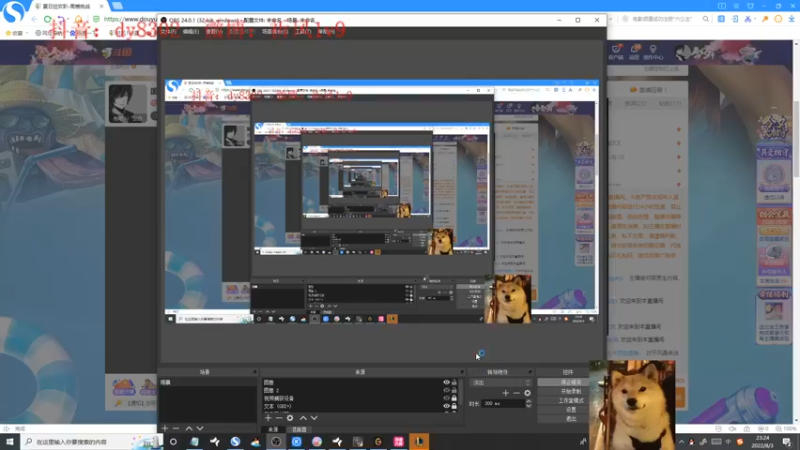
Task: Hide the 文本 (GDI+) source
Action: (446, 406)
